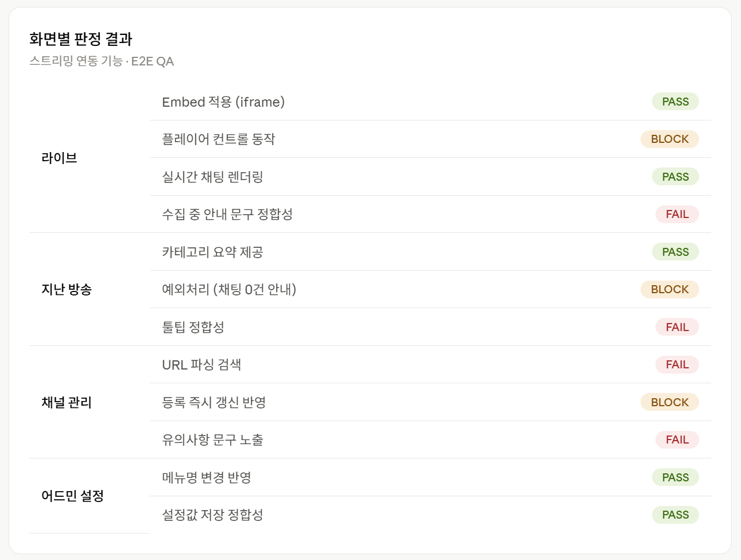Select the 어드민 설정 group label
741x560 pixels.
72,496
